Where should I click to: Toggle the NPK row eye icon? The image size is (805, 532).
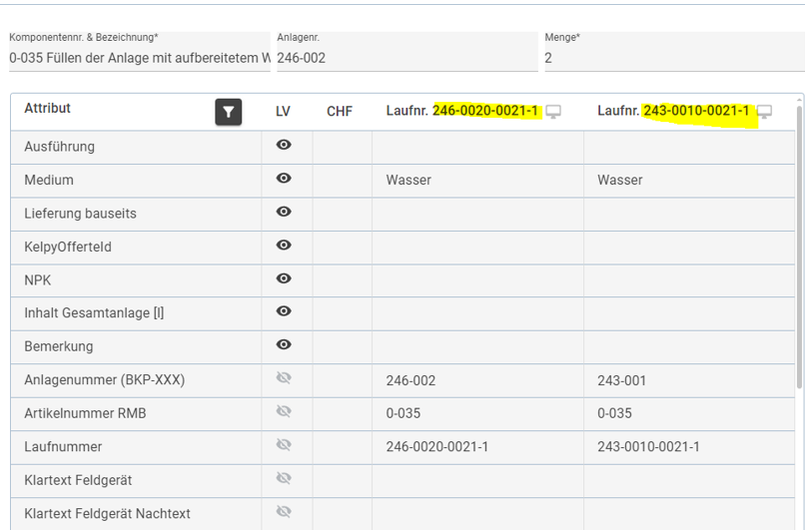pos(284,278)
